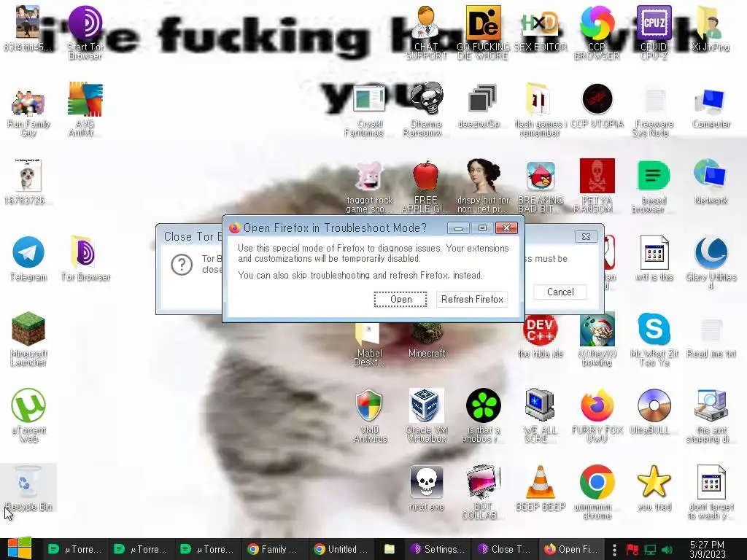Select the FURRY FOX Firefox icon
This screenshot has height=560, width=747.
pos(597,415)
